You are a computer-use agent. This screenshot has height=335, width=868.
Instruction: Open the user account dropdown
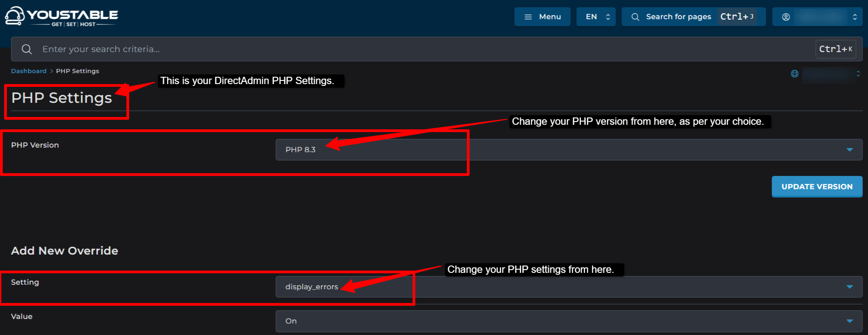click(817, 17)
